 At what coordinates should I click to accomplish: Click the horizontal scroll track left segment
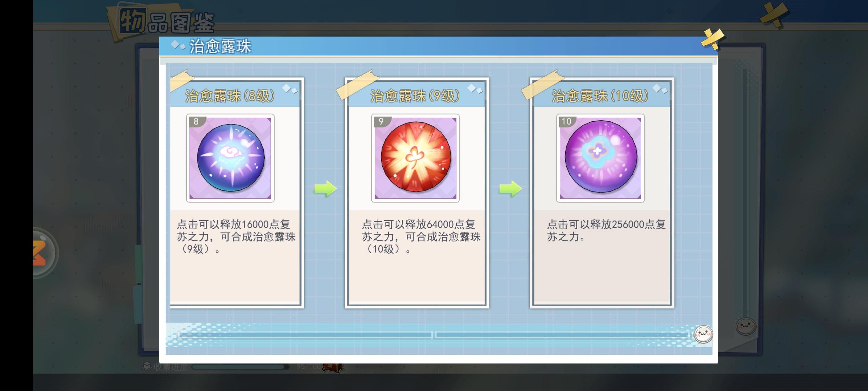pos(306,335)
